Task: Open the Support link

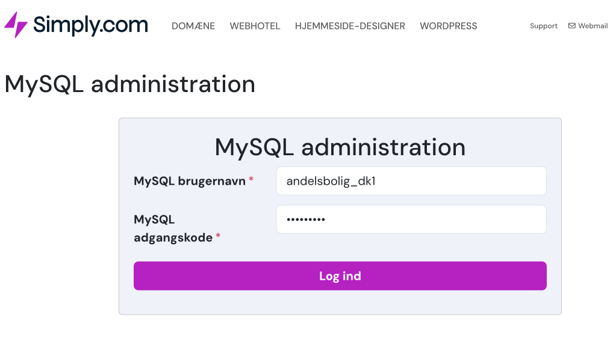Action: (x=544, y=26)
